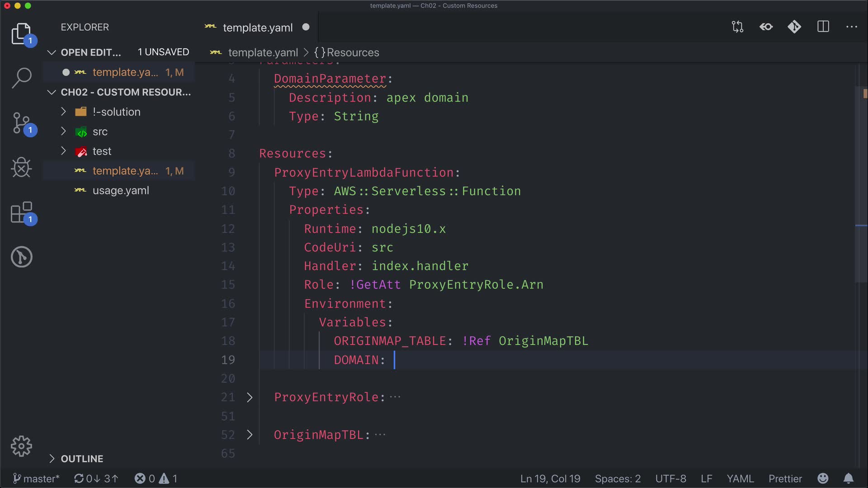This screenshot has height=488, width=868.
Task: Open Manage gear settings icon
Action: pos(21,446)
